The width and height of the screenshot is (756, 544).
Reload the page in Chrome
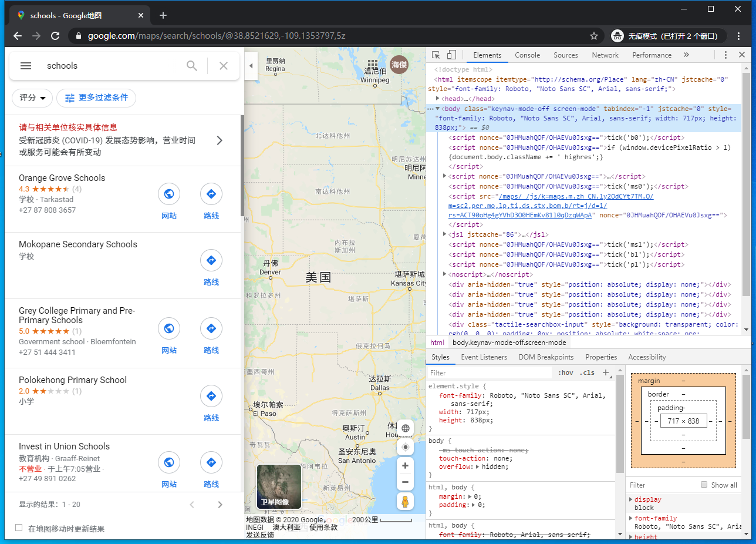tap(55, 36)
